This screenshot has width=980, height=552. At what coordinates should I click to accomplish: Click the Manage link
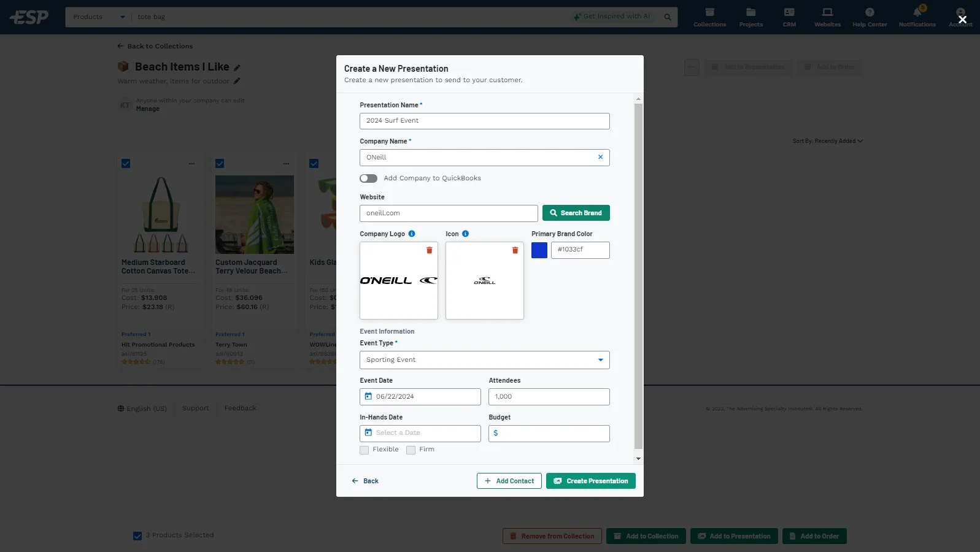(147, 109)
